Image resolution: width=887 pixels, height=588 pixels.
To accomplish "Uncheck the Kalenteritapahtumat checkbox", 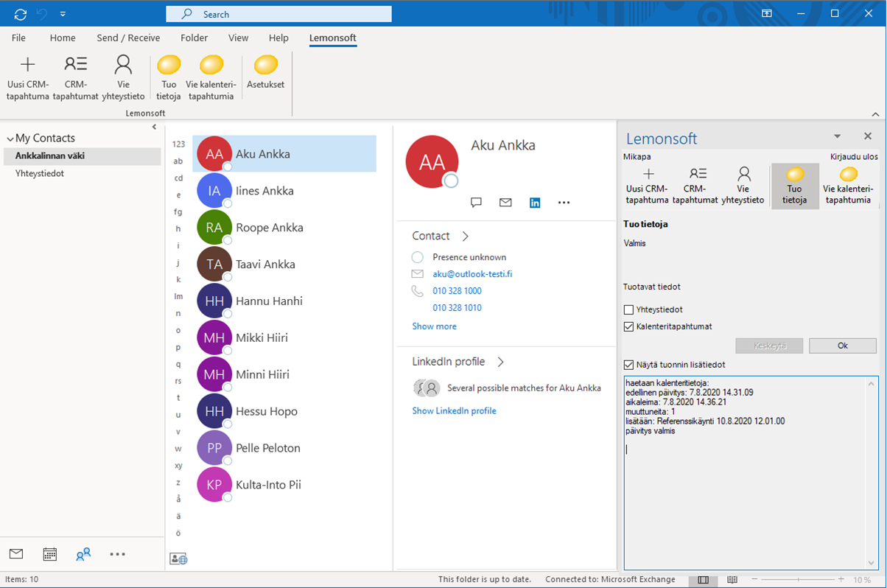I will point(628,326).
